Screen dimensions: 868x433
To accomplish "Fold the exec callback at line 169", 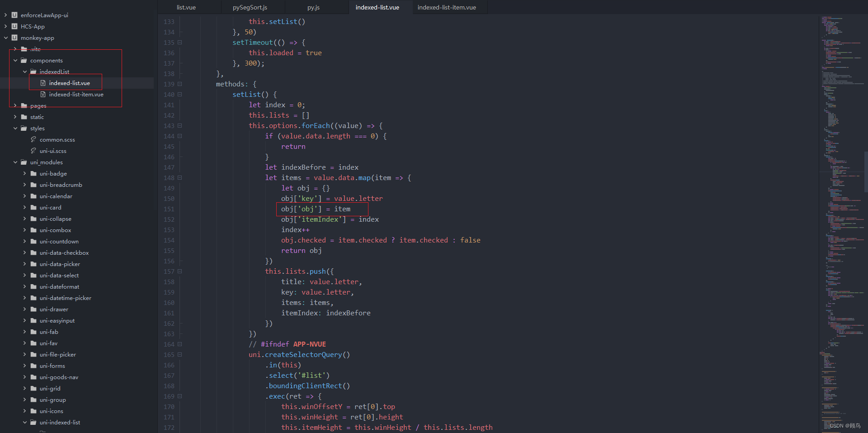I will pyautogui.click(x=179, y=396).
